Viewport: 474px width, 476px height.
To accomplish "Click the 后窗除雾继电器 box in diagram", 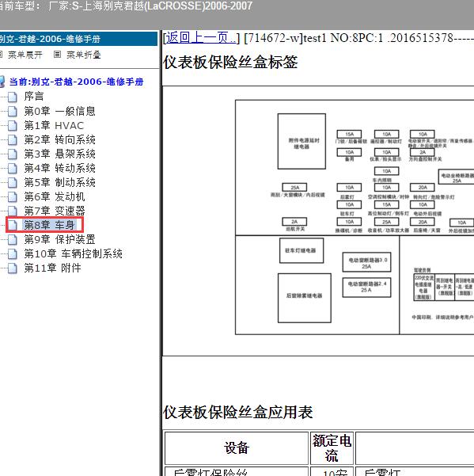I will 305,298.
